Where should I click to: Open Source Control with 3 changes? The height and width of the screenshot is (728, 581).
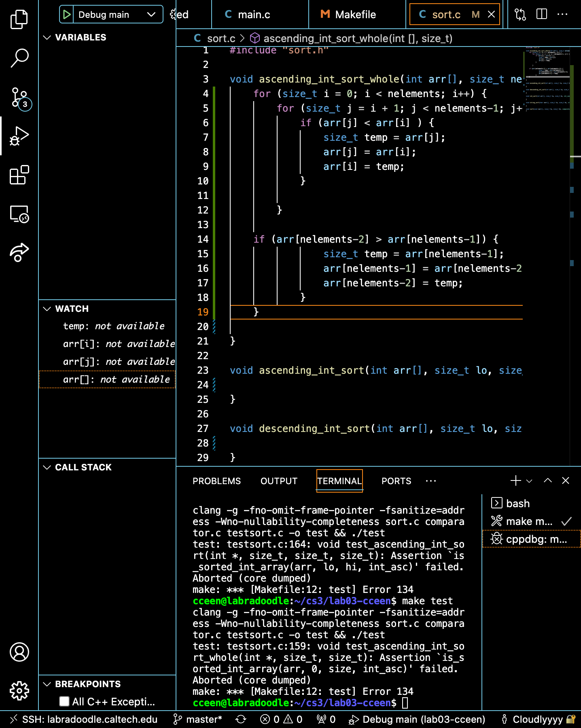(x=19, y=97)
